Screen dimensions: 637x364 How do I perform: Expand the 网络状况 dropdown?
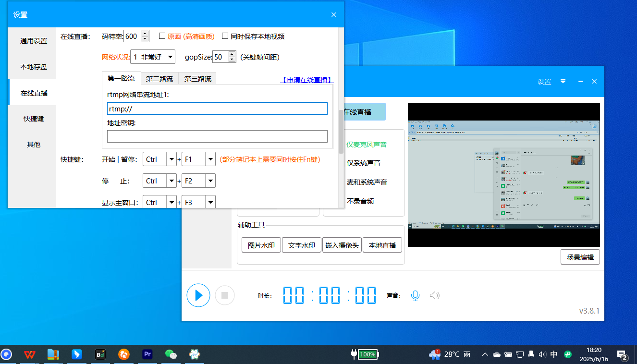170,57
